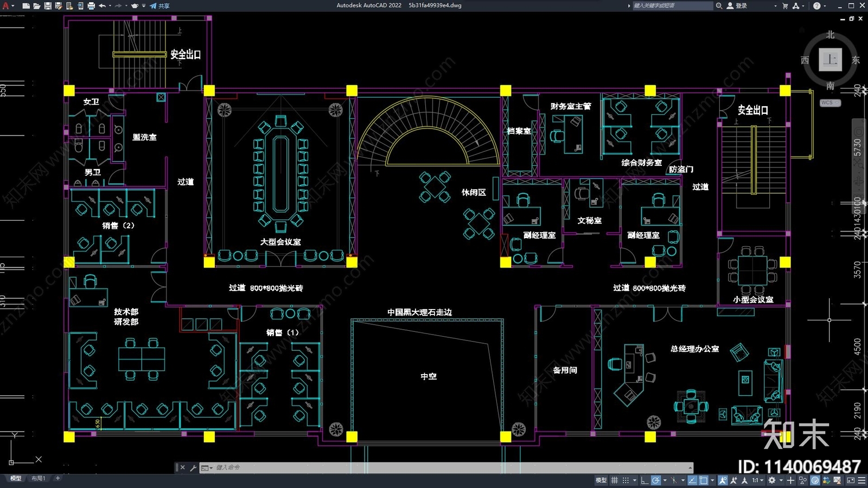Open the Help dropdown arrow
The height and width of the screenshot is (488, 868).
(825, 5)
